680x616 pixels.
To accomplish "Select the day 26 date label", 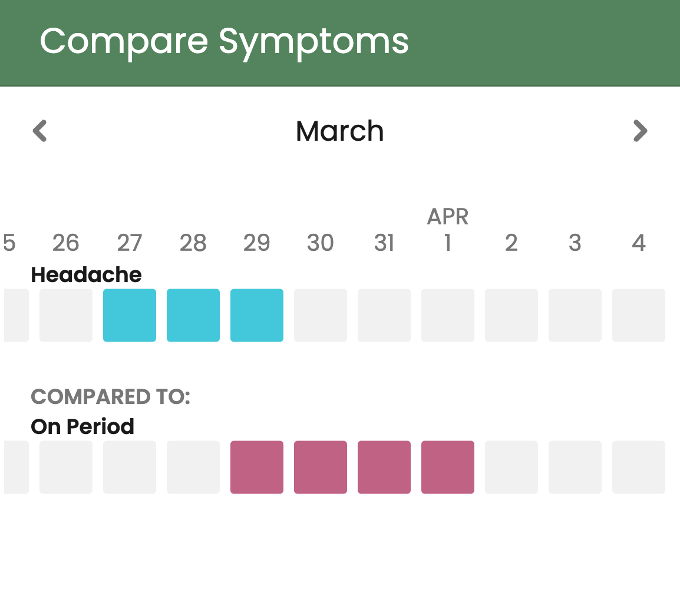I will [x=66, y=243].
